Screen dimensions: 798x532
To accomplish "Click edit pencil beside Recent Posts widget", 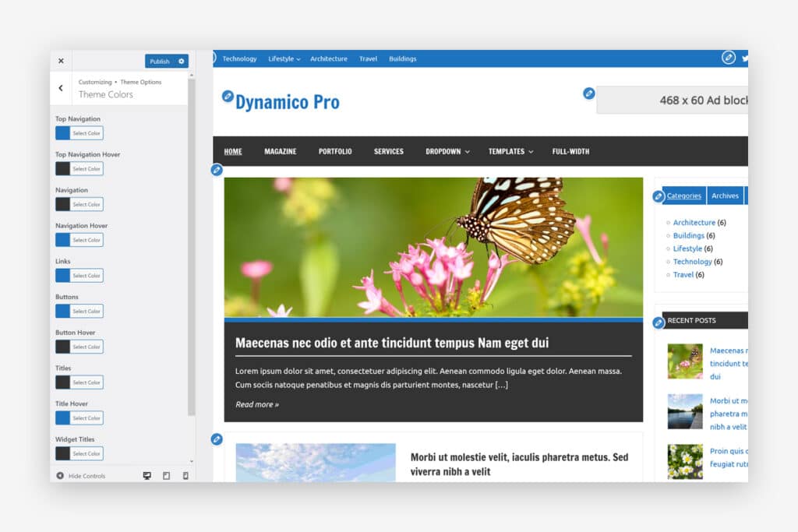I will 659,322.
